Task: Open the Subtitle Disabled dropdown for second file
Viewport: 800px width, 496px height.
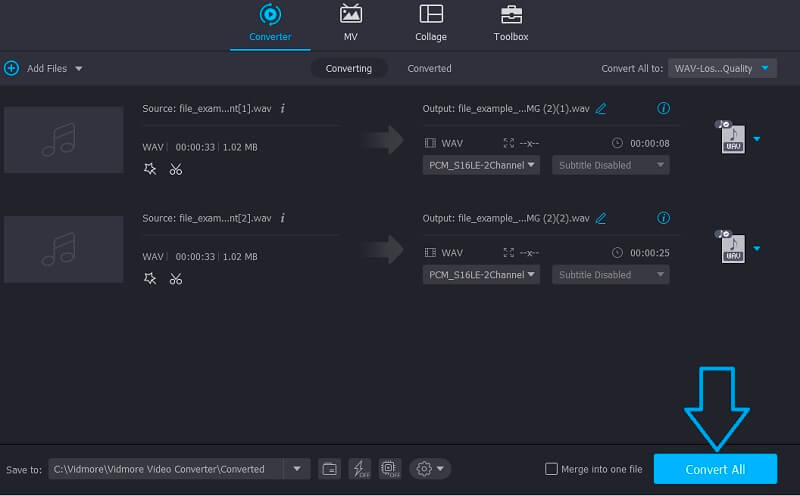Action: tap(610, 275)
